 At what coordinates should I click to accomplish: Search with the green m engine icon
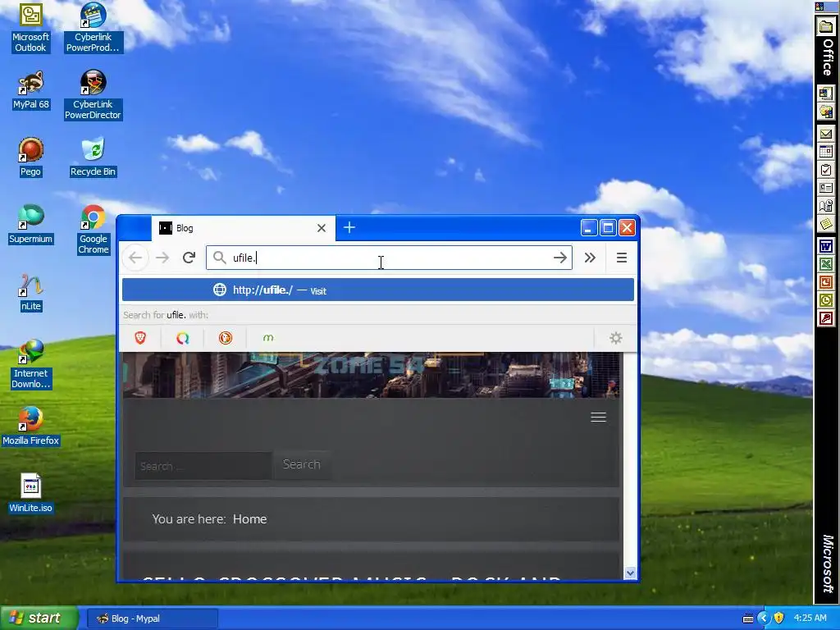pos(268,338)
